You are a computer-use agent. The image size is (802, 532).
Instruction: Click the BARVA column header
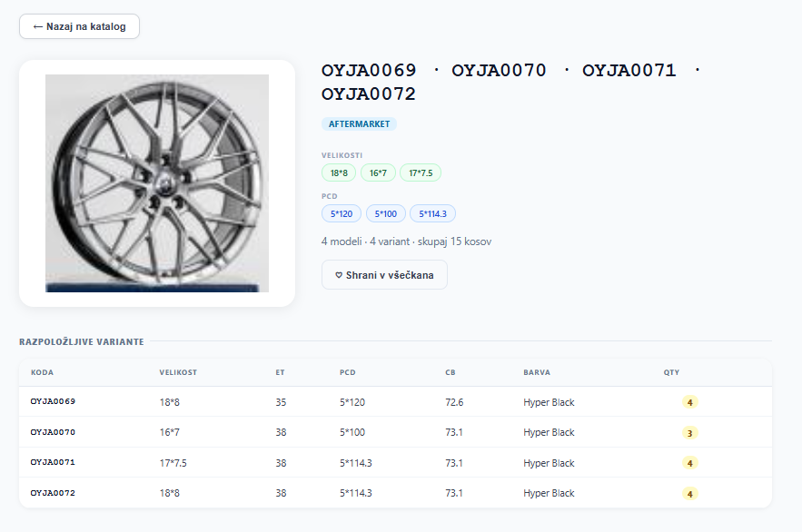pos(537,372)
